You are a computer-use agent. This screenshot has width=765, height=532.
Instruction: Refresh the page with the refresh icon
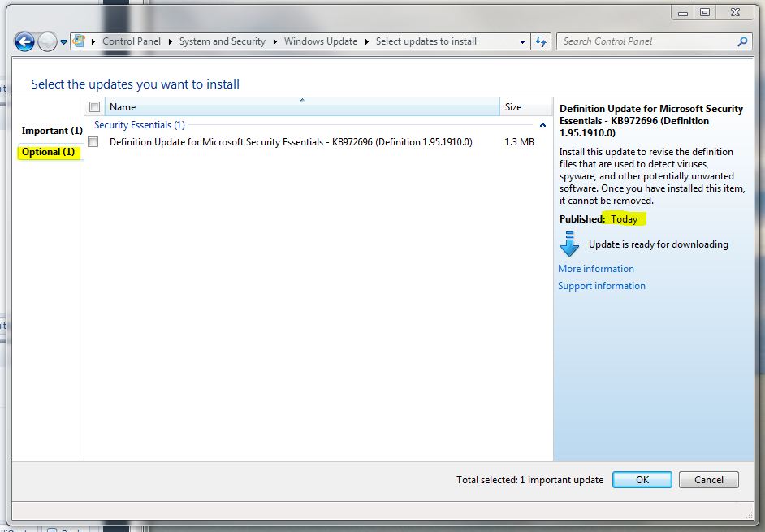[x=541, y=42]
